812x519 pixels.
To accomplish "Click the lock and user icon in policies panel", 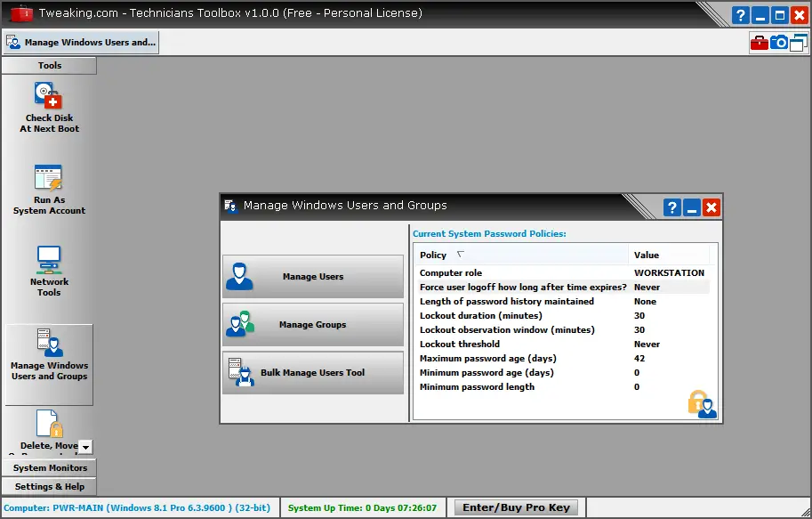I will (703, 404).
